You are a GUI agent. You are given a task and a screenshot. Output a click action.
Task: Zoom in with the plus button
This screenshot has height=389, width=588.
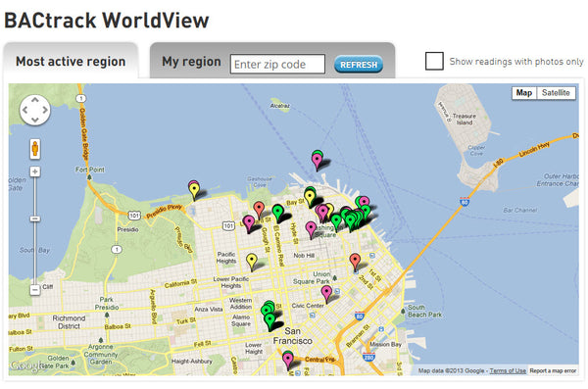click(35, 171)
